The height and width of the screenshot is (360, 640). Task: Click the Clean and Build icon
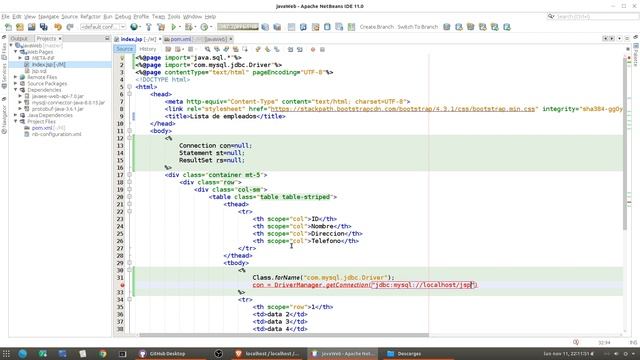[161, 27]
